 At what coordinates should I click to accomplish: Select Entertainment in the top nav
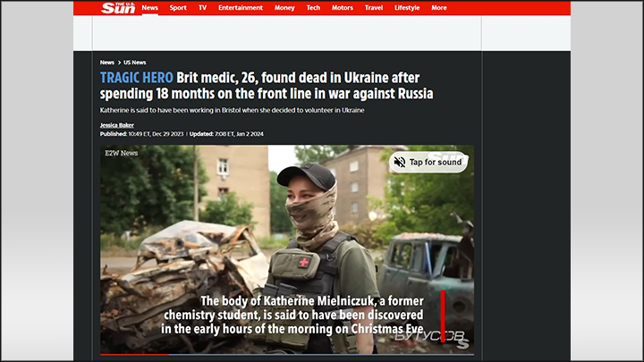241,8
